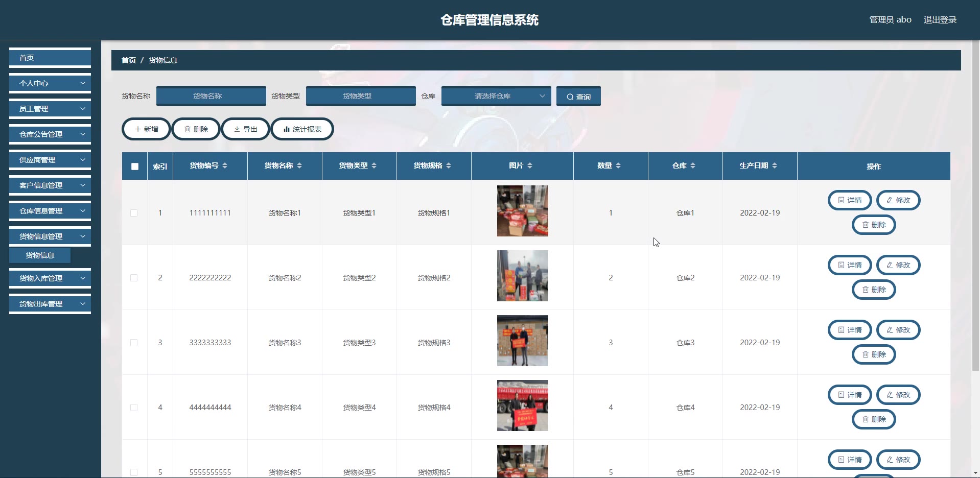Click 修改 for row 1111111111

[898, 200]
